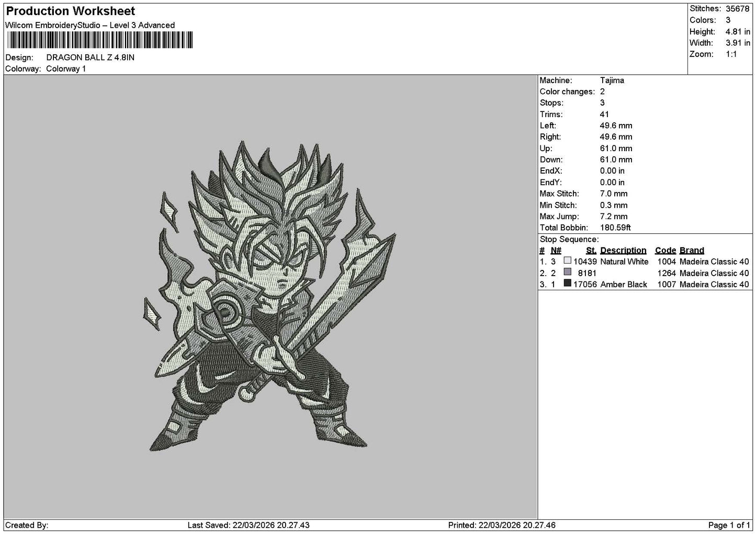Click the St. column header

point(591,251)
